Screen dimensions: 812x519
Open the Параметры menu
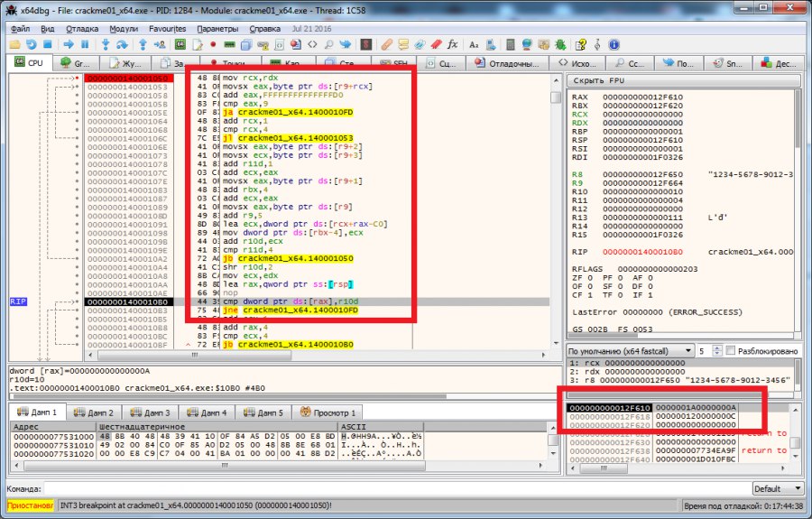pos(217,29)
